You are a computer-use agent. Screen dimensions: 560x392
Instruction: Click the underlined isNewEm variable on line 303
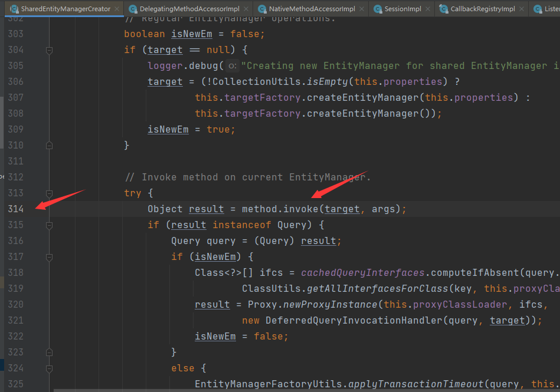click(191, 34)
